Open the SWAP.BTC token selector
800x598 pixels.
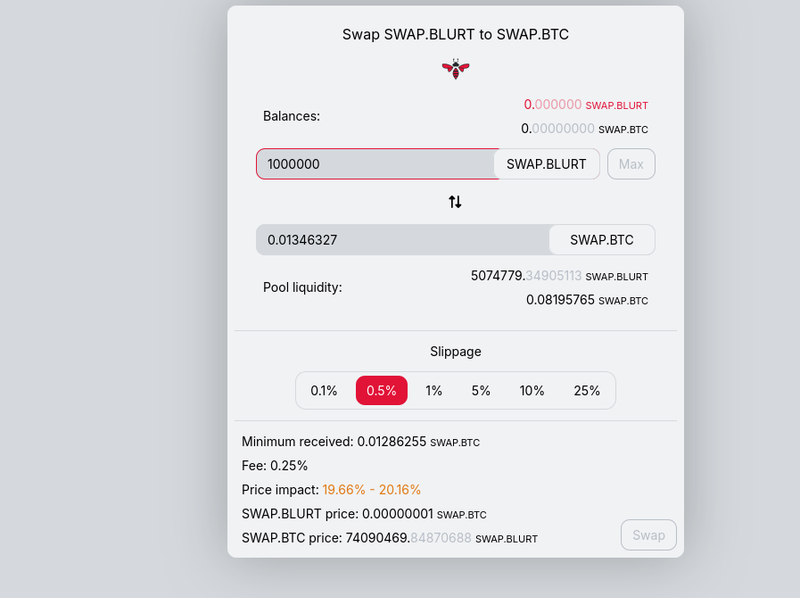coord(602,240)
